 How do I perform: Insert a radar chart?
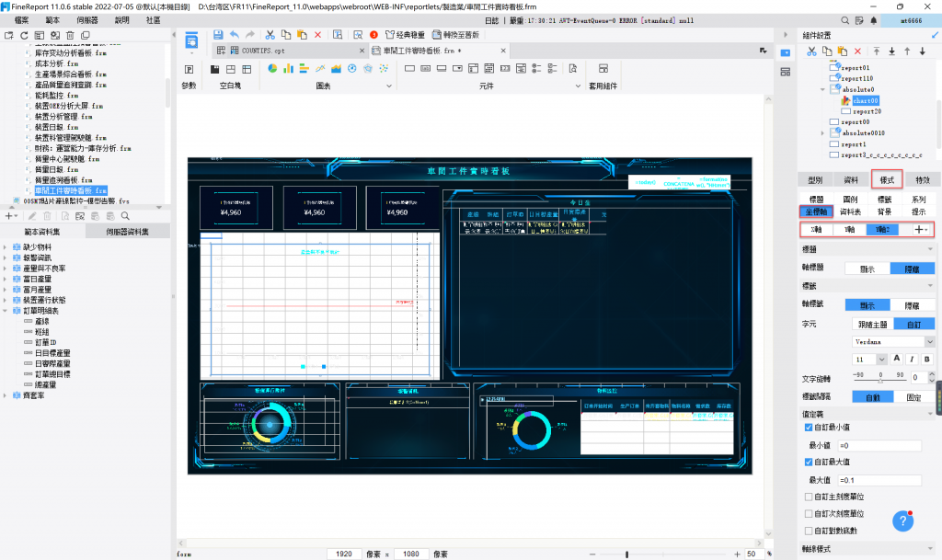(x=368, y=68)
